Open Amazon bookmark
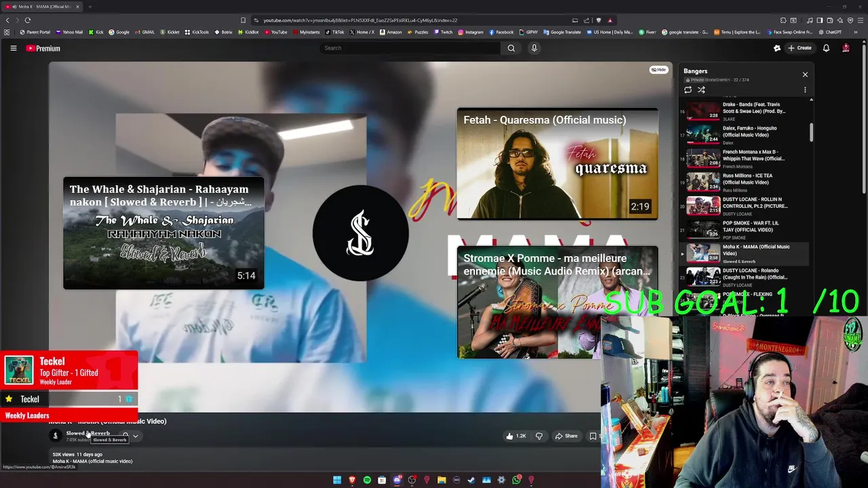 coord(391,32)
